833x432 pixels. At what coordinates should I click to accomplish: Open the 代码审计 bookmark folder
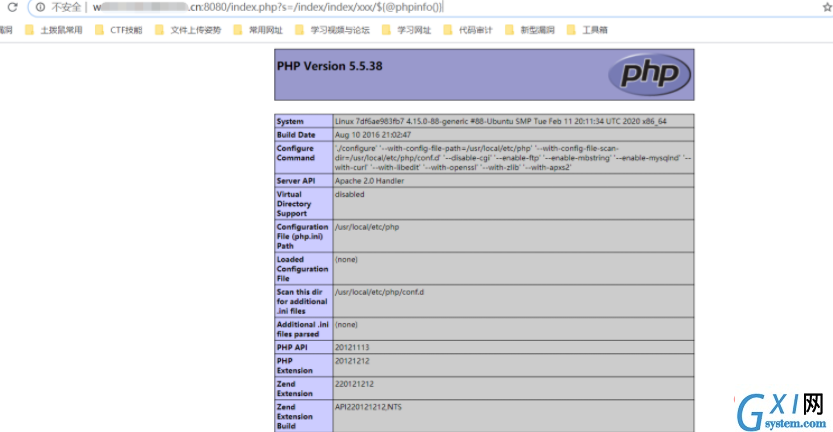click(468, 30)
